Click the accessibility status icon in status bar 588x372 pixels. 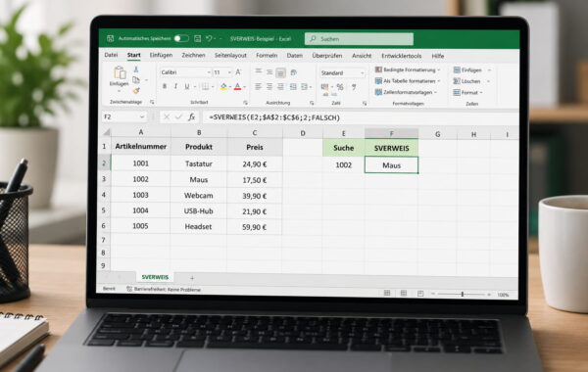point(129,289)
